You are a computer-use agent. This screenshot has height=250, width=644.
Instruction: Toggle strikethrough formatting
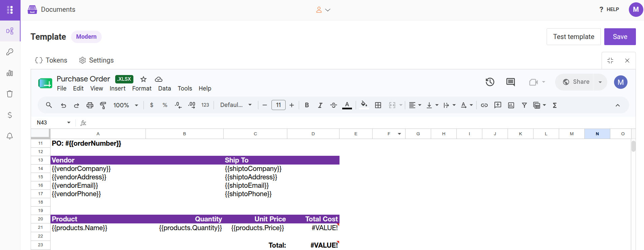pyautogui.click(x=333, y=105)
